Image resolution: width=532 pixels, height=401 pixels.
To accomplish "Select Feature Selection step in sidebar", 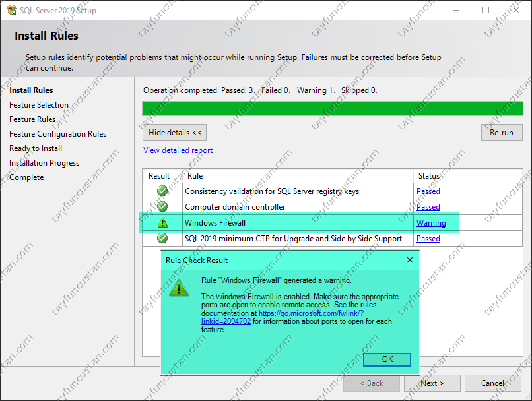I will [x=39, y=105].
